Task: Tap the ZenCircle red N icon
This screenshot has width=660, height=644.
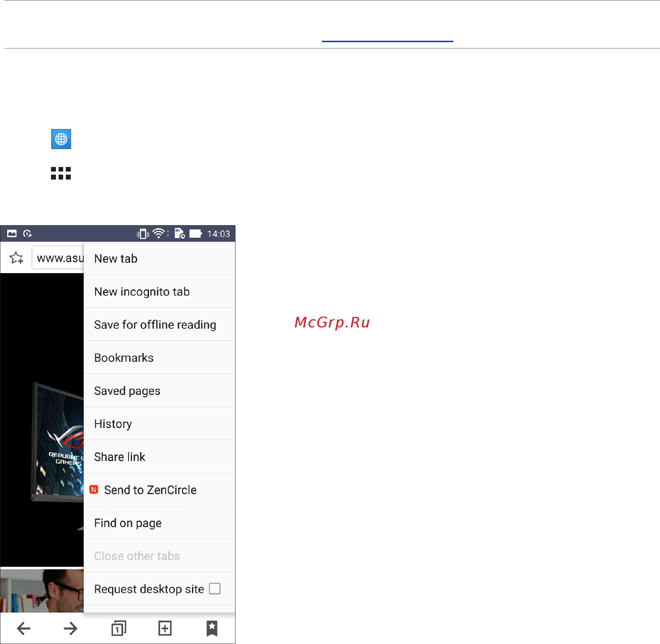Action: click(94, 490)
